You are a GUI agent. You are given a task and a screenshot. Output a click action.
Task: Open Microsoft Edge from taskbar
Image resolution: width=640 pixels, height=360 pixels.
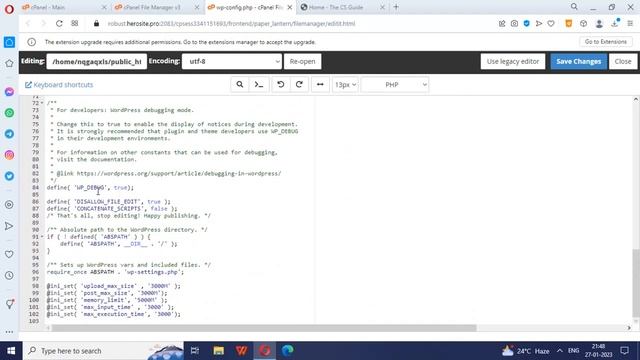pos(287,351)
